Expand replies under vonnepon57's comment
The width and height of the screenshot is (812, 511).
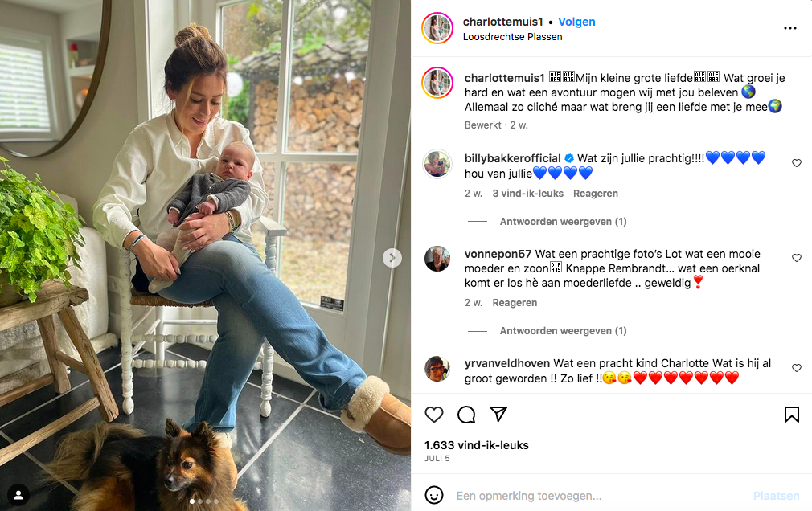563,331
